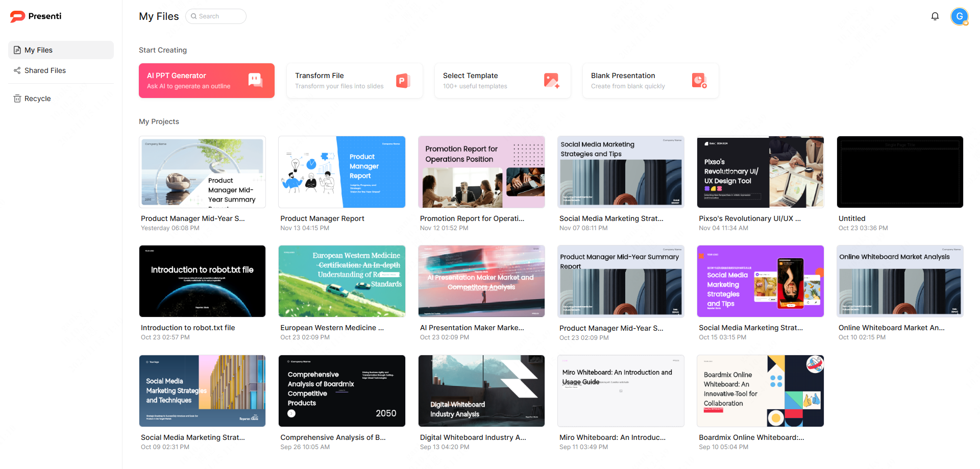Click the title "Untitled"

pos(852,218)
